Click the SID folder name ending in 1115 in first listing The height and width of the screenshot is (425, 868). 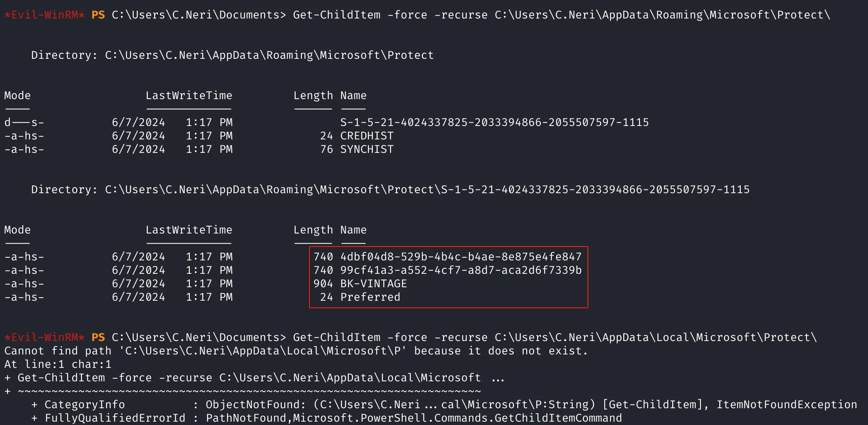point(494,123)
